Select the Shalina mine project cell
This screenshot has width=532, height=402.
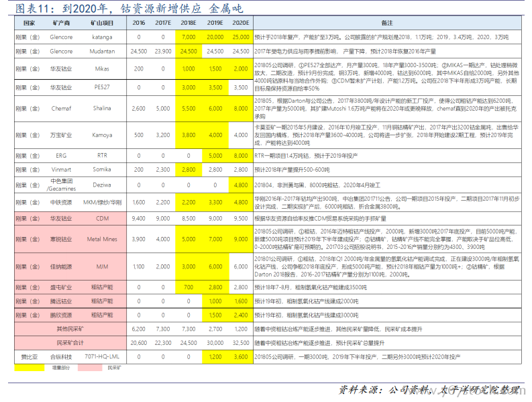coord(102,108)
